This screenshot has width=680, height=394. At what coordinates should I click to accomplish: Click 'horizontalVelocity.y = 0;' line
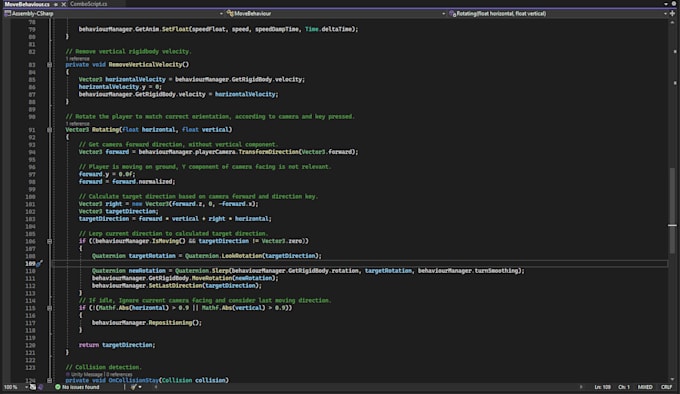(120, 87)
